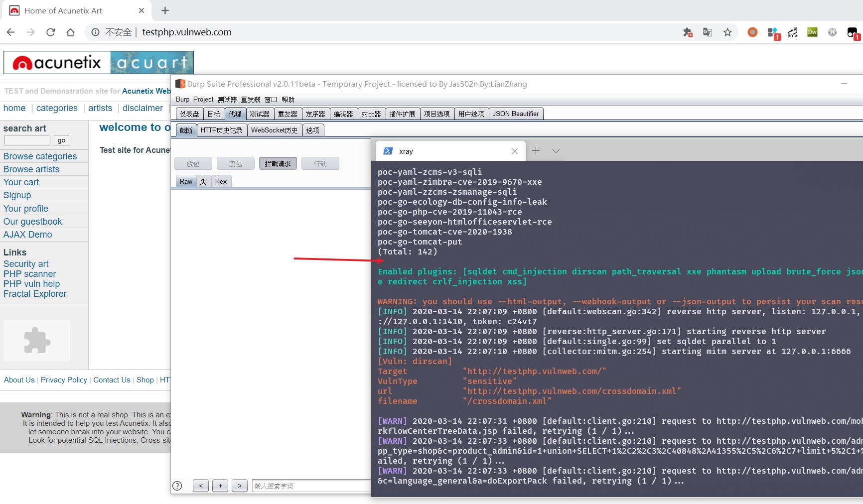Switch to the 仪表盘 tab
Screen dimensions: 863x504
click(189, 114)
